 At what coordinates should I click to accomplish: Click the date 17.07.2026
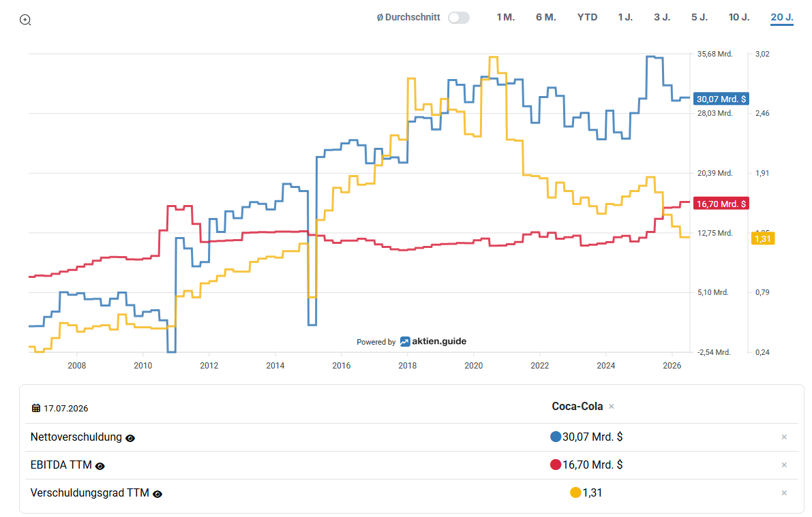coord(65,408)
